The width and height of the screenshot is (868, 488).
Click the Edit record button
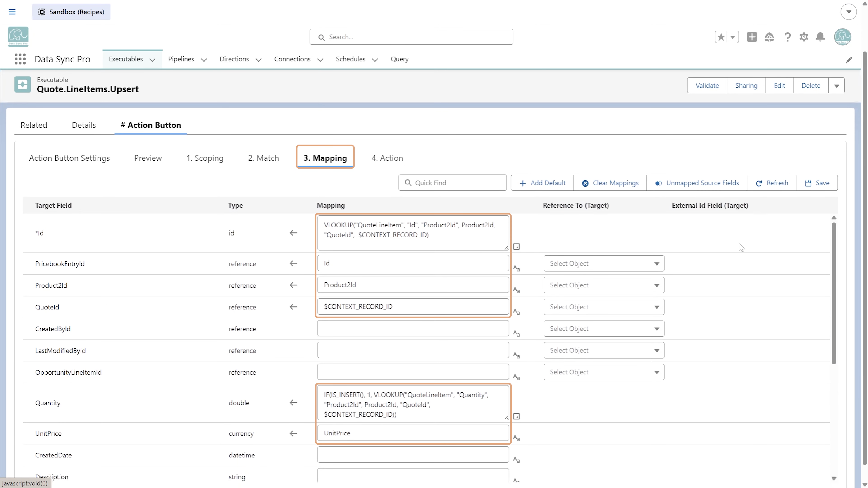(x=779, y=86)
